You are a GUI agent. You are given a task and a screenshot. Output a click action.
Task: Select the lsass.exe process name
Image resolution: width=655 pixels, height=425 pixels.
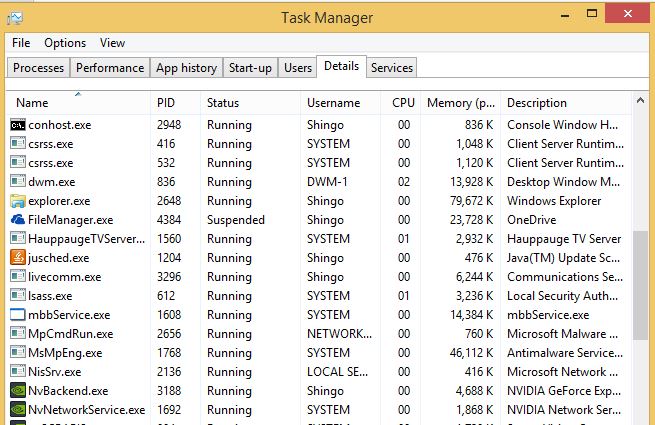(50, 296)
